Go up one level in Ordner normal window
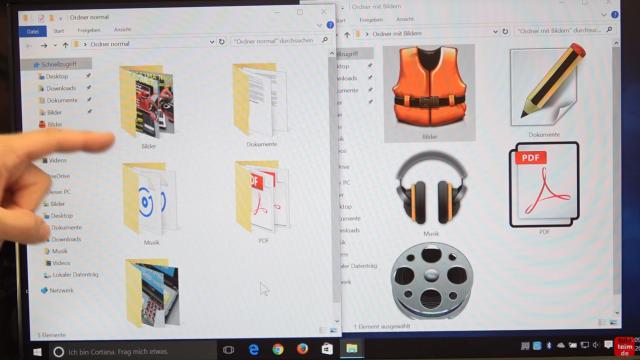The height and width of the screenshot is (360, 640). coord(65,45)
